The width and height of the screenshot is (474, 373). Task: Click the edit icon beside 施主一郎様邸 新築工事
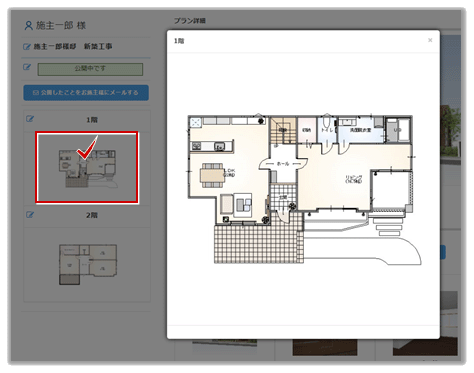(x=27, y=47)
